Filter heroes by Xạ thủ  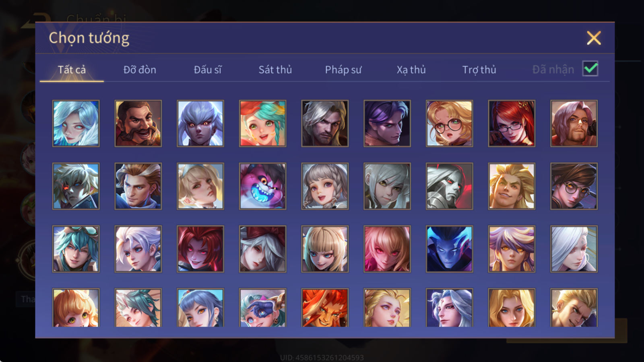click(x=411, y=70)
